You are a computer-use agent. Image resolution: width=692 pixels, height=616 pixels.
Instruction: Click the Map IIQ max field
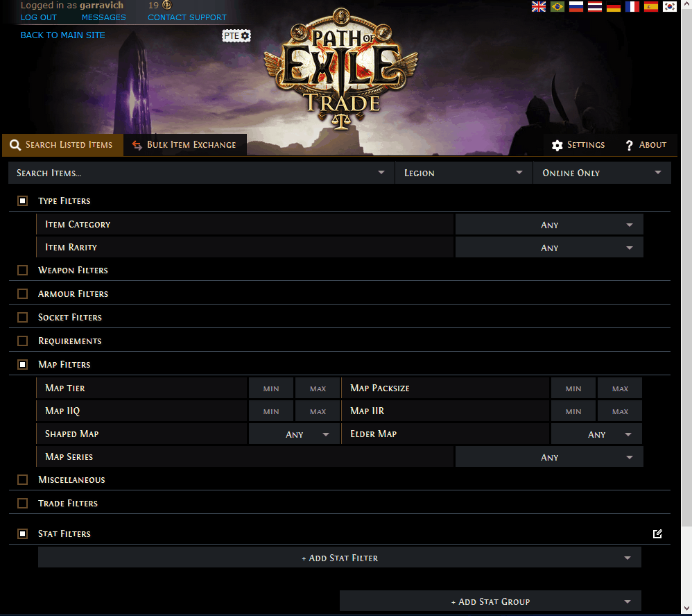(x=318, y=411)
